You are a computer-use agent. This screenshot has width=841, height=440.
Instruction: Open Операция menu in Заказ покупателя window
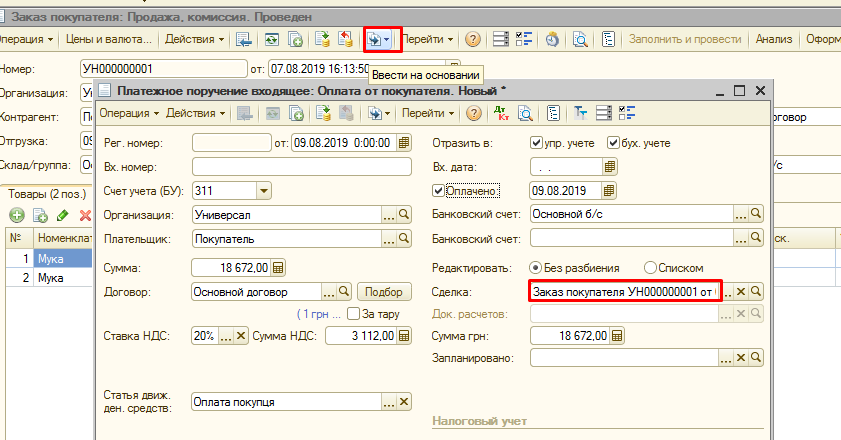(x=24, y=39)
